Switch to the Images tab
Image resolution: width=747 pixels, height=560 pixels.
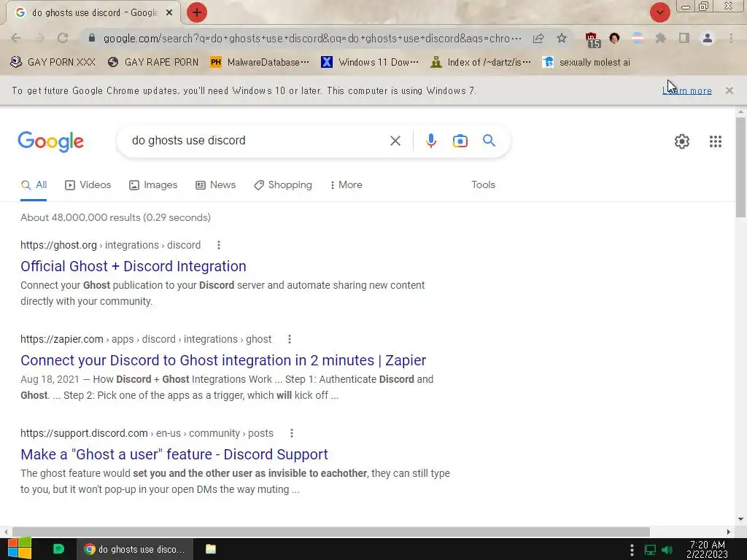(153, 184)
